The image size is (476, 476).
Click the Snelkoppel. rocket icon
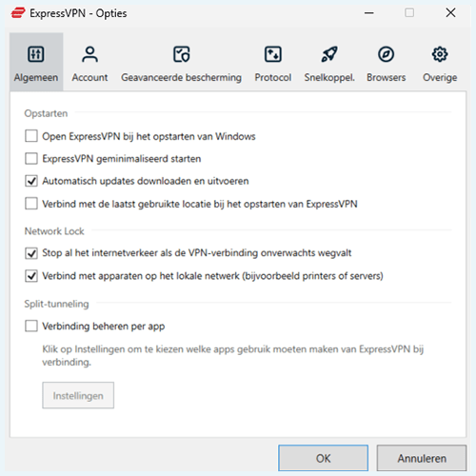[329, 54]
